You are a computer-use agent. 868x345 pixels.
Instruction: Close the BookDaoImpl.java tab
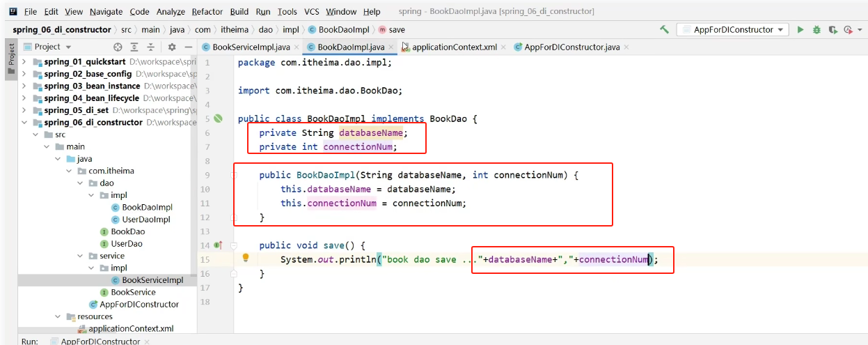[x=391, y=47]
